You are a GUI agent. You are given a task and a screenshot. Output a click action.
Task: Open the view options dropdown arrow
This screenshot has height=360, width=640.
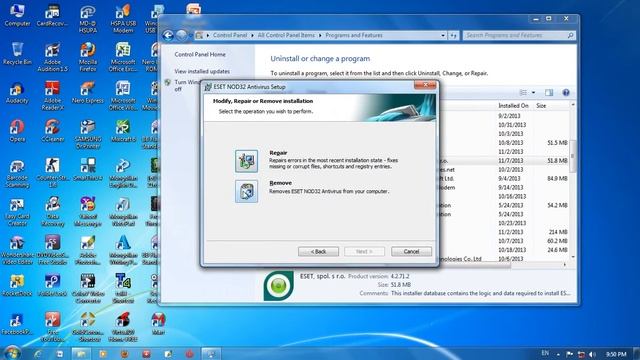click(533, 93)
